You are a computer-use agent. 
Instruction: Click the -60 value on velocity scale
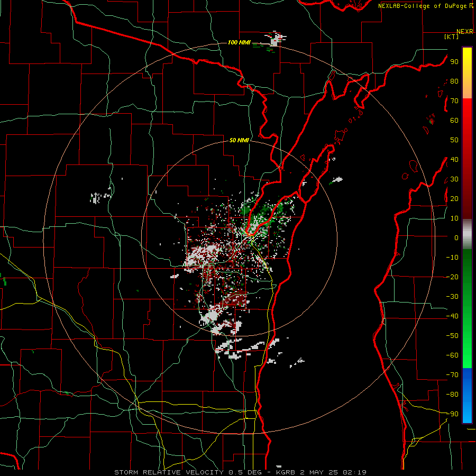pos(452,355)
